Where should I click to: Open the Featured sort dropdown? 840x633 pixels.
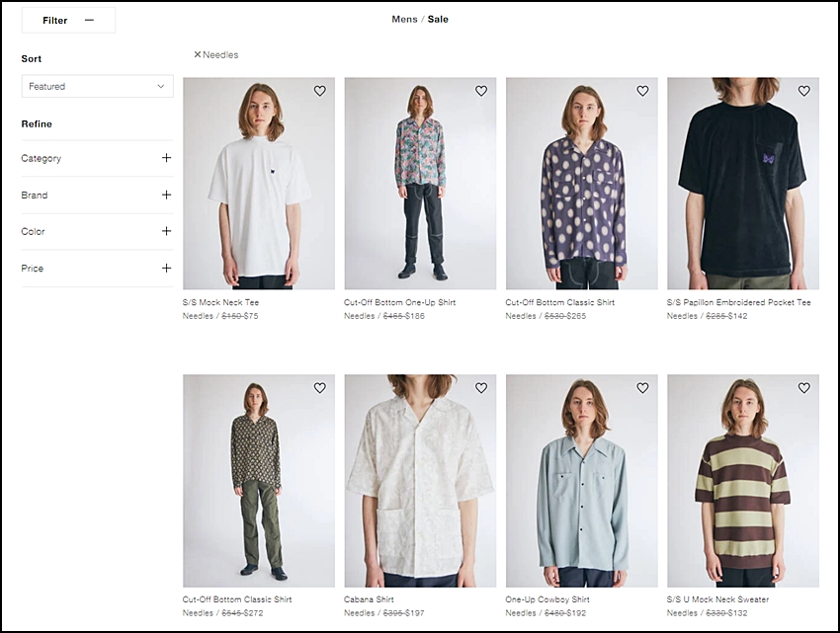(98, 86)
